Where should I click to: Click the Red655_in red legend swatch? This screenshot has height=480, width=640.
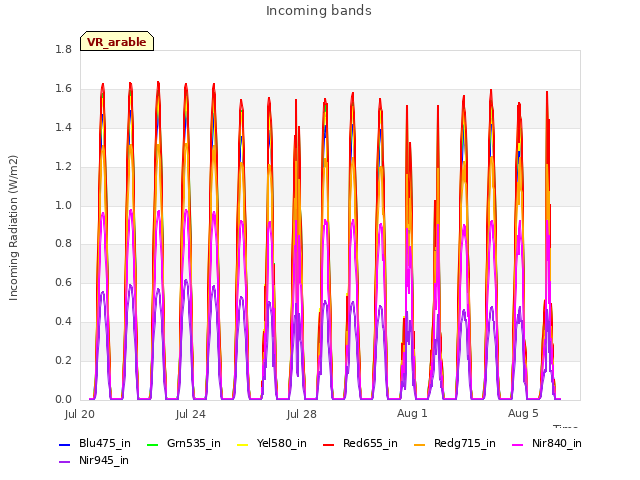pos(329,444)
